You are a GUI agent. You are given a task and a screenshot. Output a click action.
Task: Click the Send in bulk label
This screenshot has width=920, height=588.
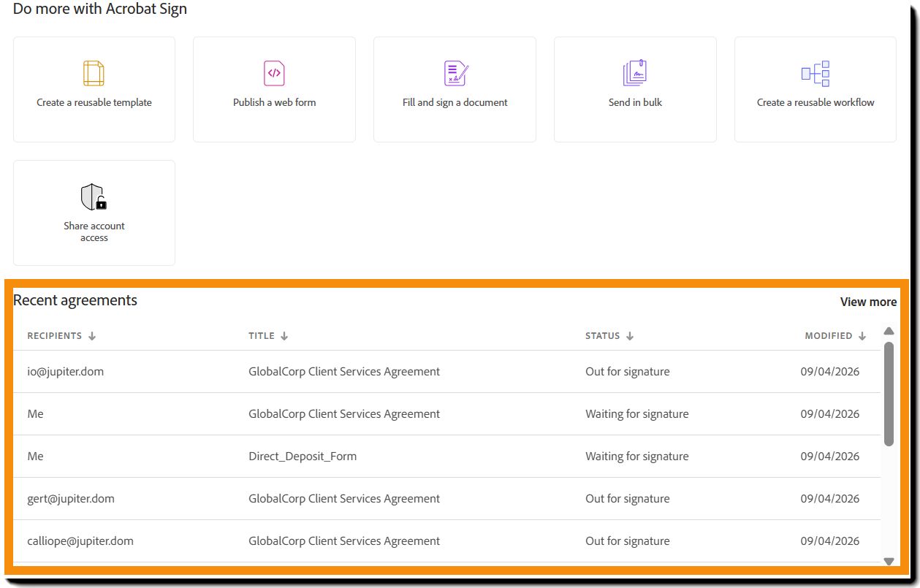pos(635,102)
